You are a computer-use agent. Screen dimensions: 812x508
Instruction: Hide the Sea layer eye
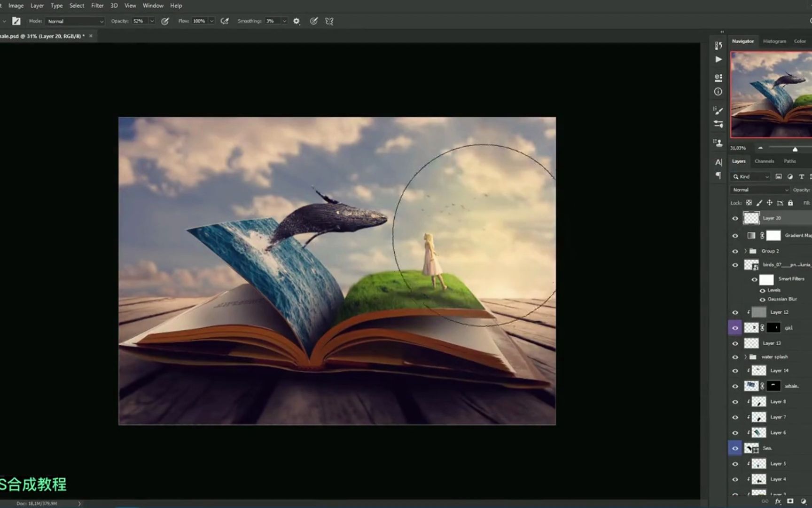click(735, 448)
